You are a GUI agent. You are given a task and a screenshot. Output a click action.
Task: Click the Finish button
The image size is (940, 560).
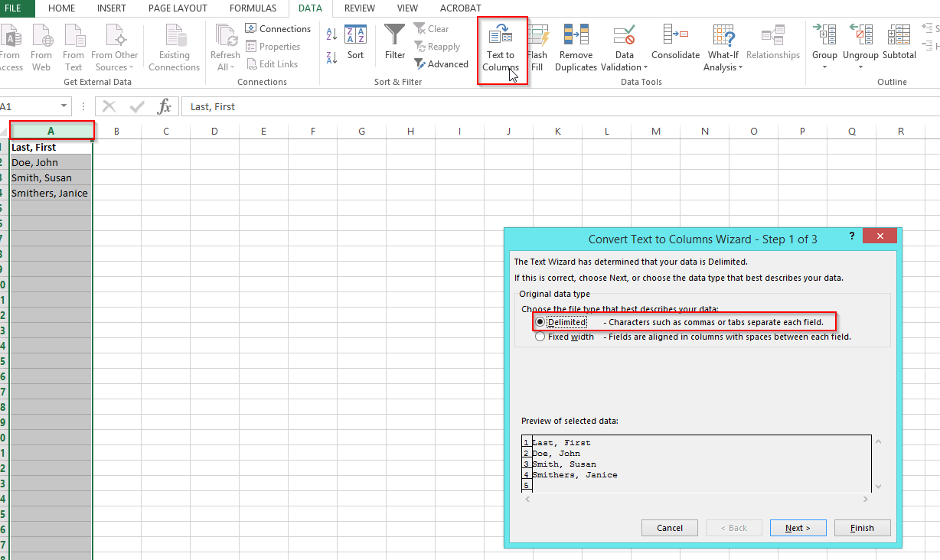tap(862, 528)
